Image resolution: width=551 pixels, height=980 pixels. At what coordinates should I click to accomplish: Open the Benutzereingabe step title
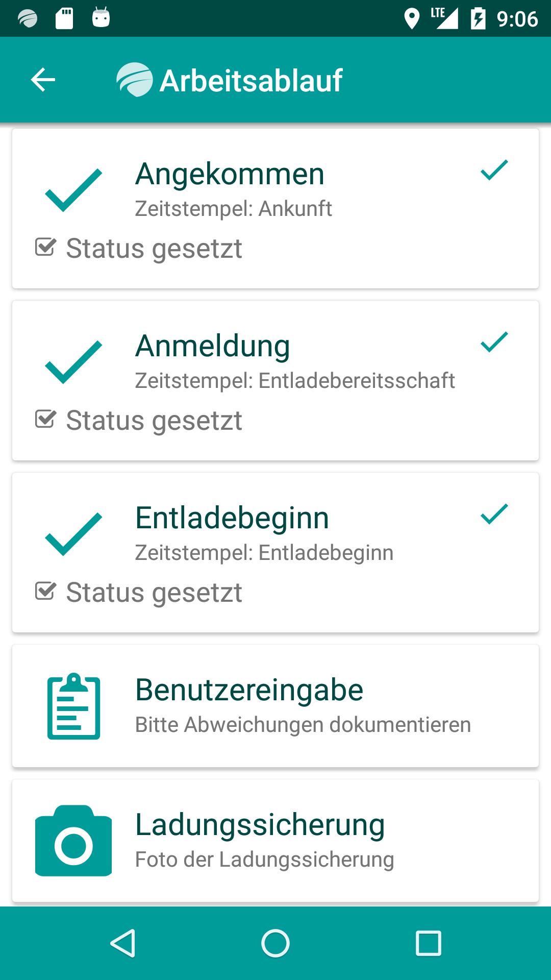(249, 690)
